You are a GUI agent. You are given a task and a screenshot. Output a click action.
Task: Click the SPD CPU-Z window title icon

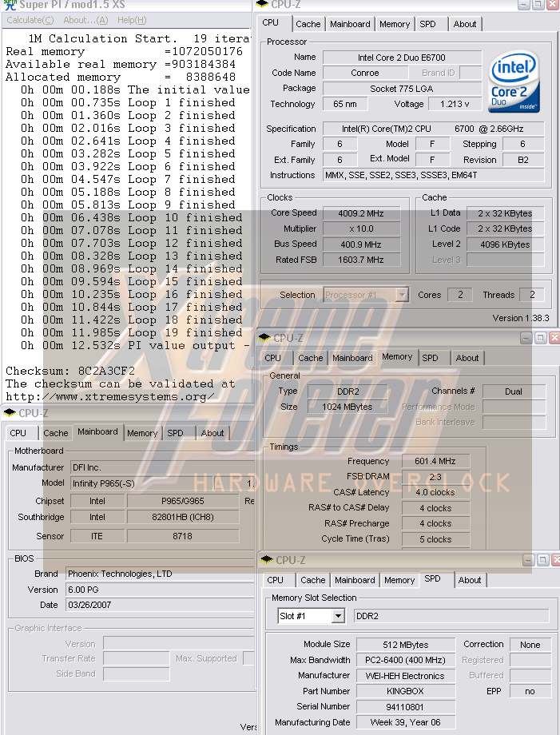tap(267, 560)
